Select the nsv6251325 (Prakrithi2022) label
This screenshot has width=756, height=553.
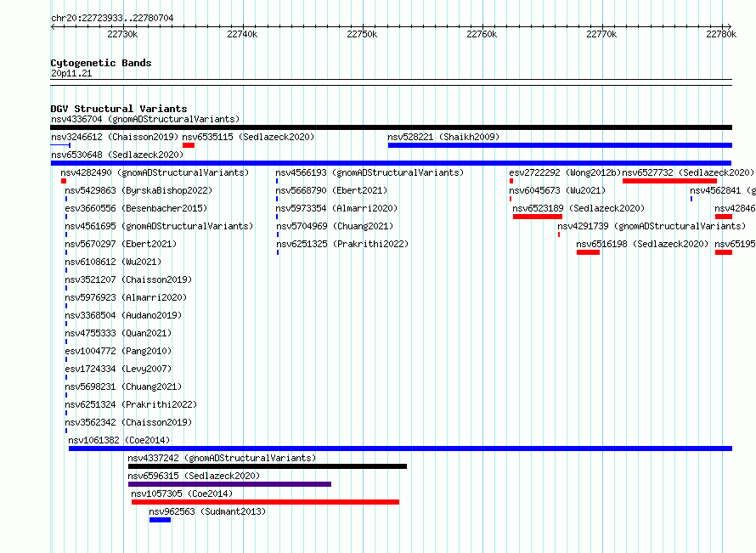tap(341, 244)
